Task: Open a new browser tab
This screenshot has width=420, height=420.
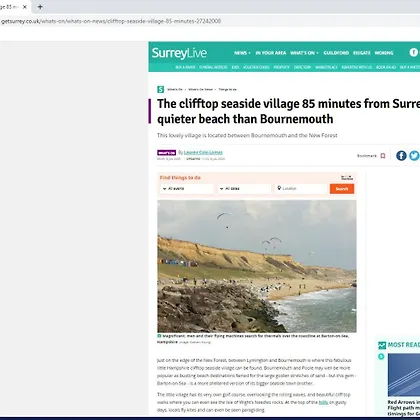Action: (x=40, y=7)
